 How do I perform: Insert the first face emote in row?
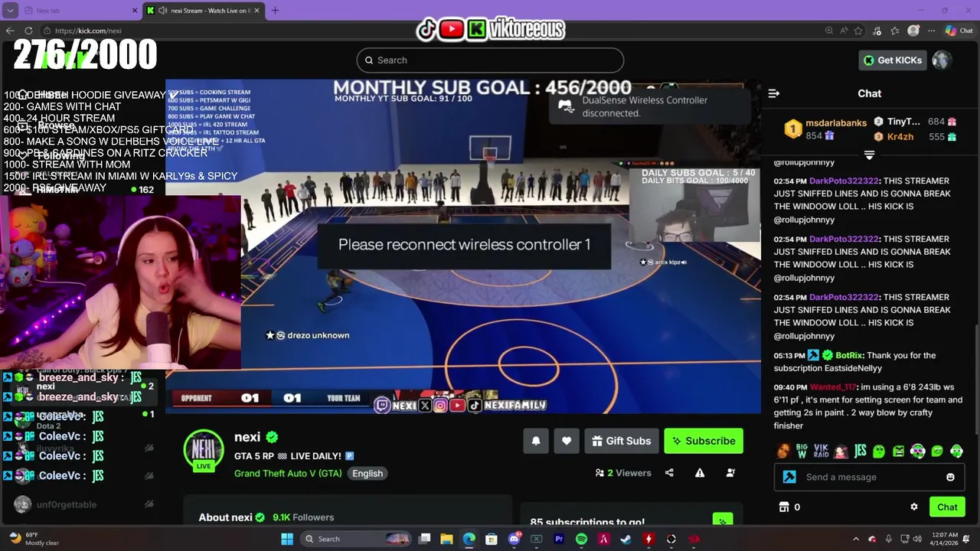(x=782, y=452)
